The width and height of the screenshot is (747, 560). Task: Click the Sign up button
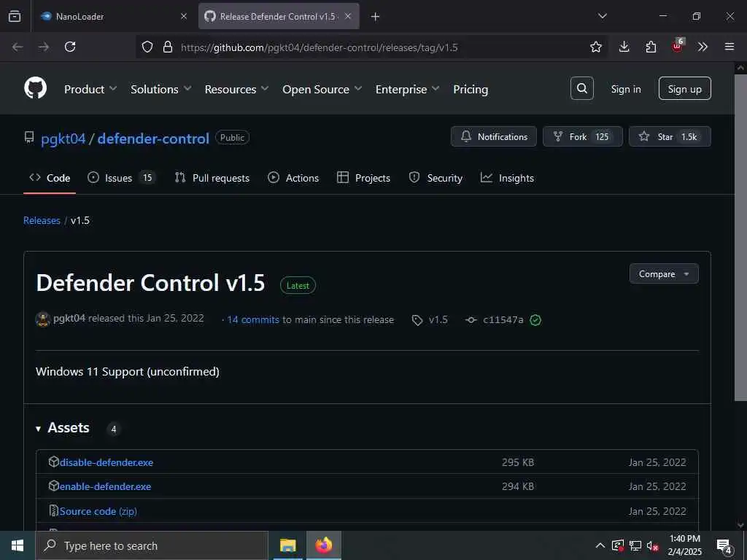(x=684, y=88)
